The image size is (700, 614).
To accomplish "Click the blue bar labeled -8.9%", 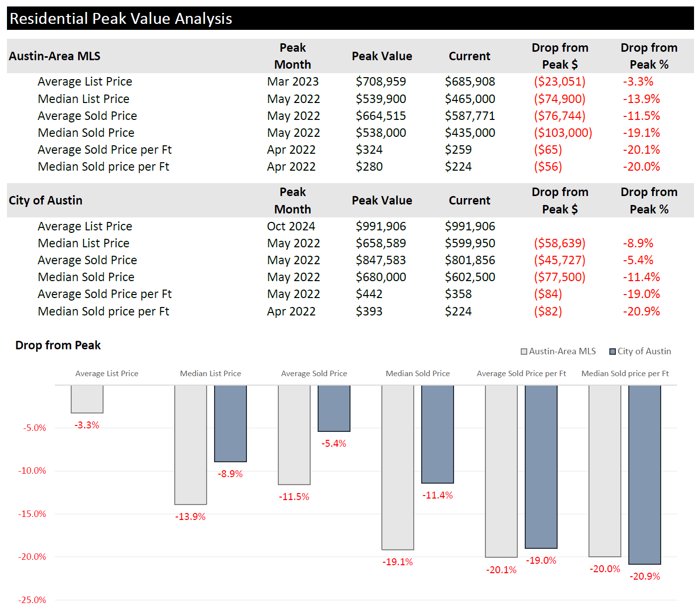I will pyautogui.click(x=231, y=423).
